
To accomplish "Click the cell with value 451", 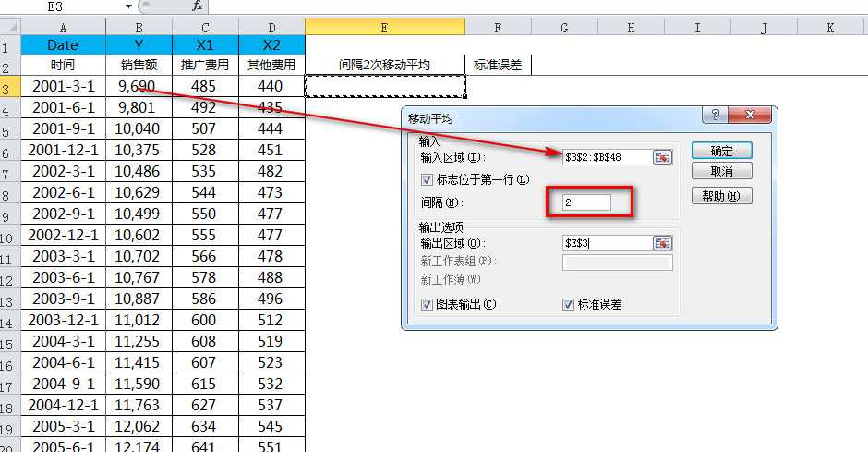I will point(271,150).
